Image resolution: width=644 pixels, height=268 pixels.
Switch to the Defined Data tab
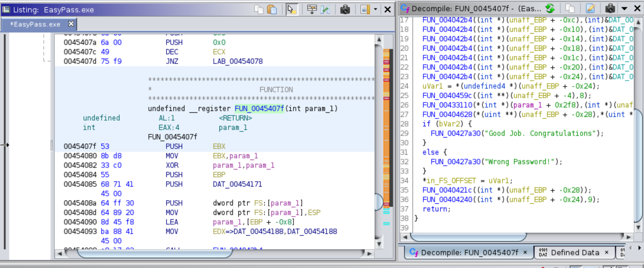(x=575, y=253)
